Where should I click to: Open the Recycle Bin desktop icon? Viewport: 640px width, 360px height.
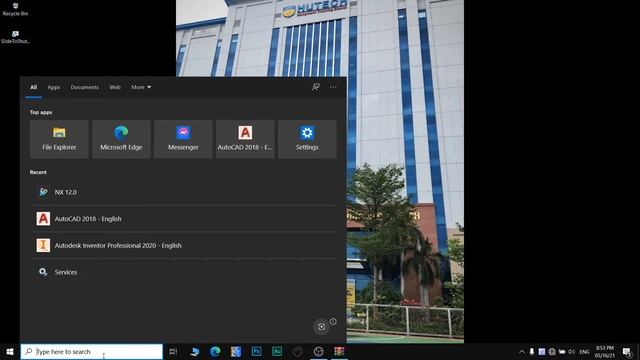(x=15, y=9)
